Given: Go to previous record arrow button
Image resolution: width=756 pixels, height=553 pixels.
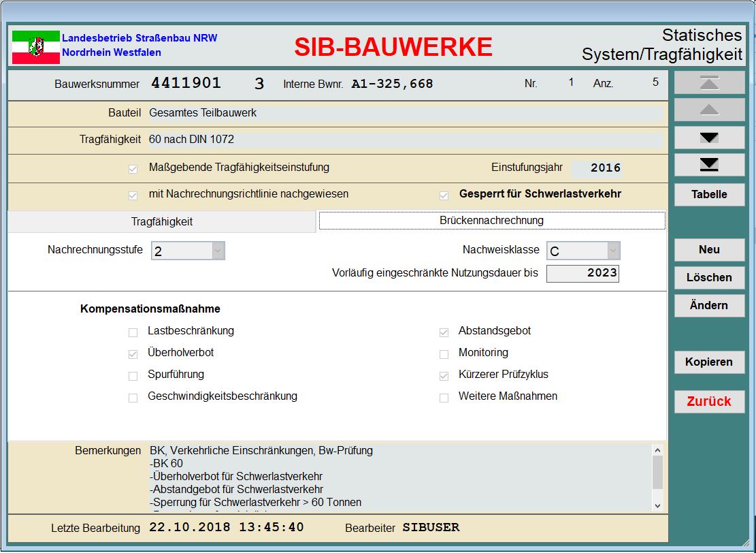Looking at the screenshot, I should coord(709,110).
